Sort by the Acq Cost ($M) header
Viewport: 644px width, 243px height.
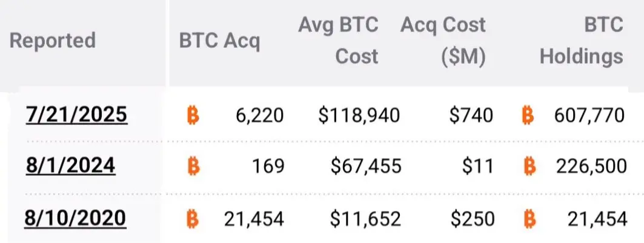(443, 41)
